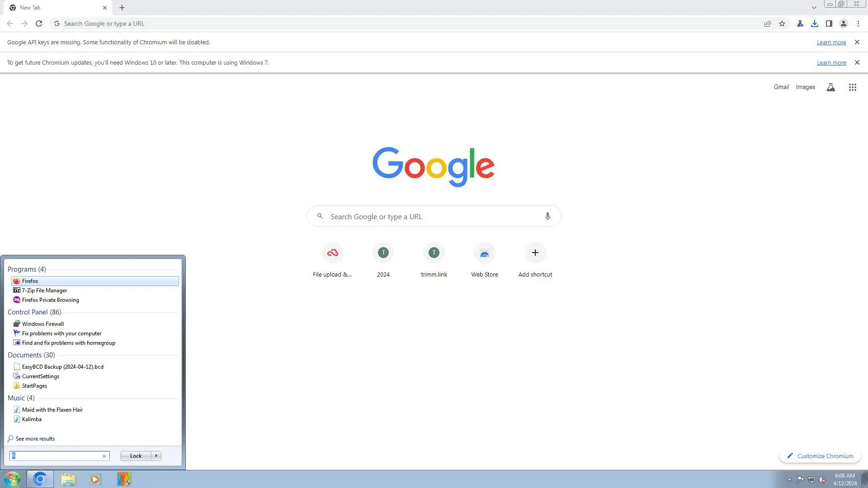
Task: Open the Search Labs flask icon
Action: (830, 87)
